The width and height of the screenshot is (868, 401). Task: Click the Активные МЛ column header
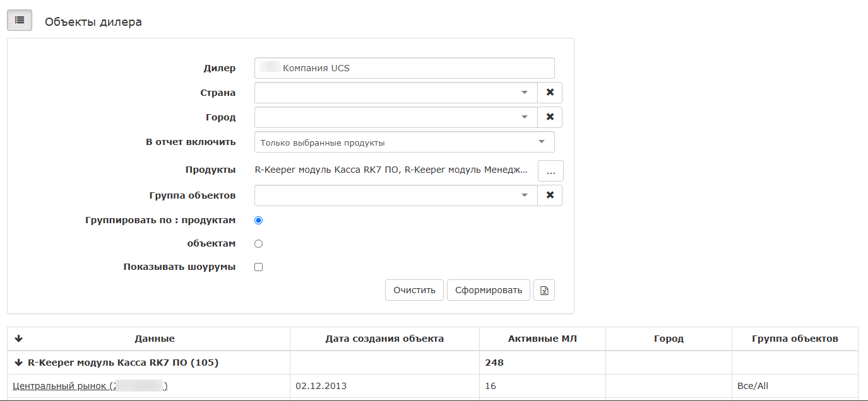pos(542,339)
